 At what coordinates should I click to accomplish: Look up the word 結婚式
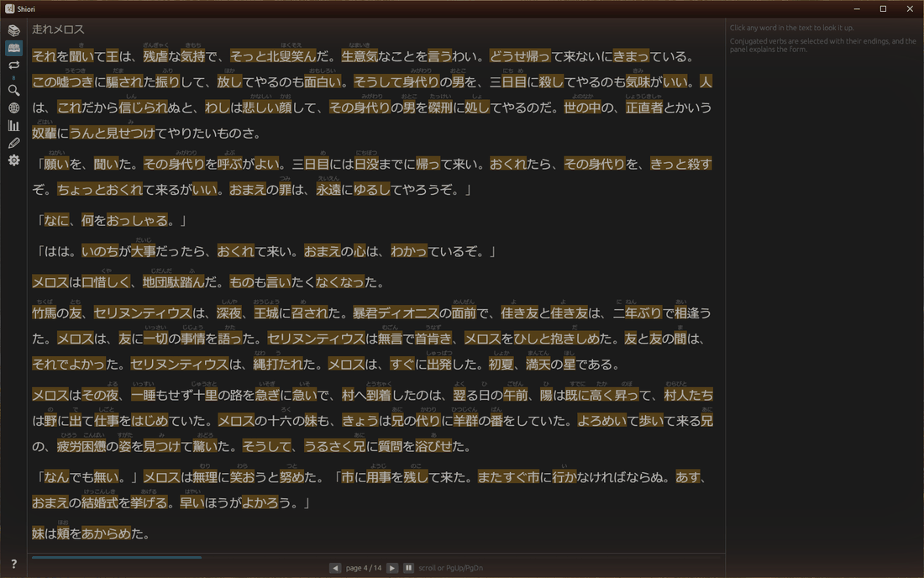click(x=100, y=502)
